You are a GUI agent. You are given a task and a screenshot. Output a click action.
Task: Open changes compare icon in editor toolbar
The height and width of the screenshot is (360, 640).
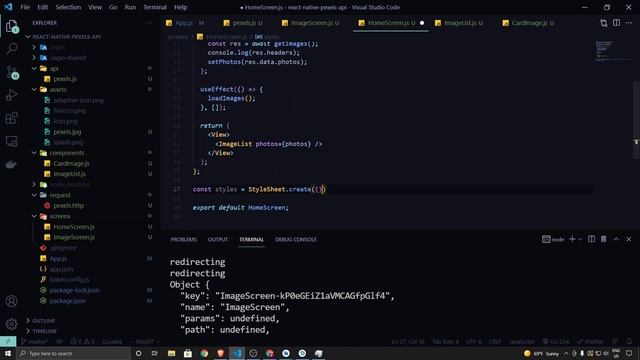pos(604,23)
